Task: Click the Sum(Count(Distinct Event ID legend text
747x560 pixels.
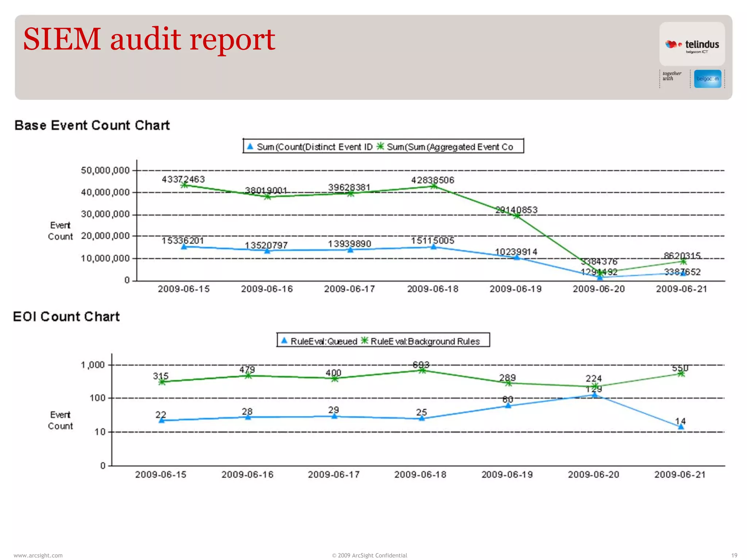Action: coord(315,147)
